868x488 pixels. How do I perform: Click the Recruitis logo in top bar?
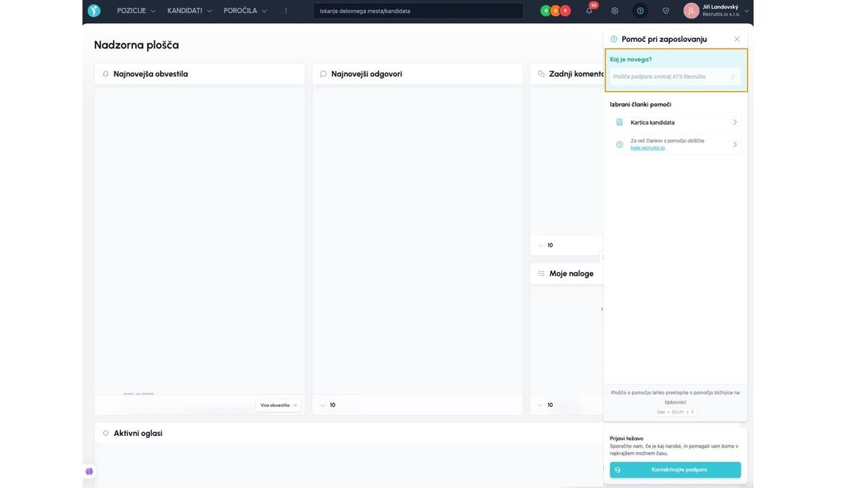[x=94, y=11]
